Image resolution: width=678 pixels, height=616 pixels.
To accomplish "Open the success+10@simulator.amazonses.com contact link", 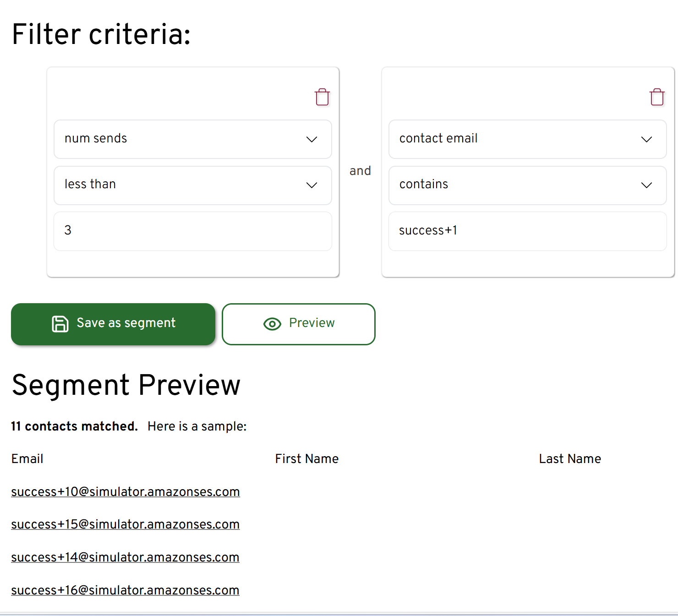I will [126, 492].
